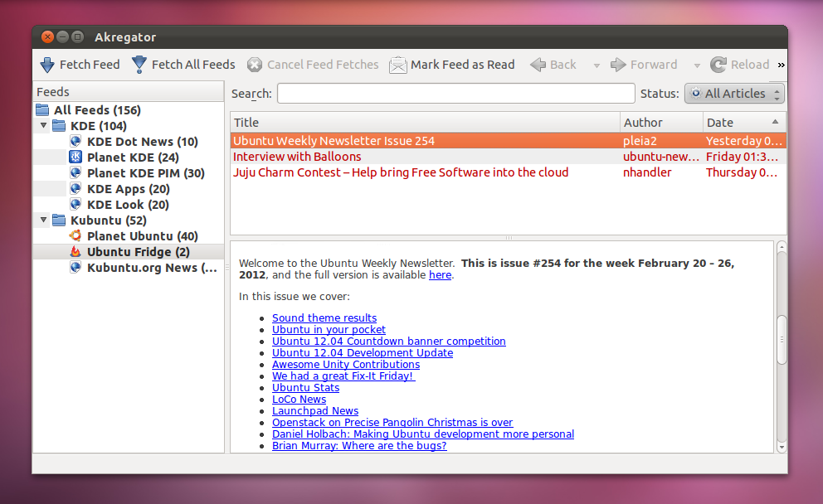Viewport: 823px width, 504px height.
Task: Open the Sound theme results link
Action: coord(324,317)
